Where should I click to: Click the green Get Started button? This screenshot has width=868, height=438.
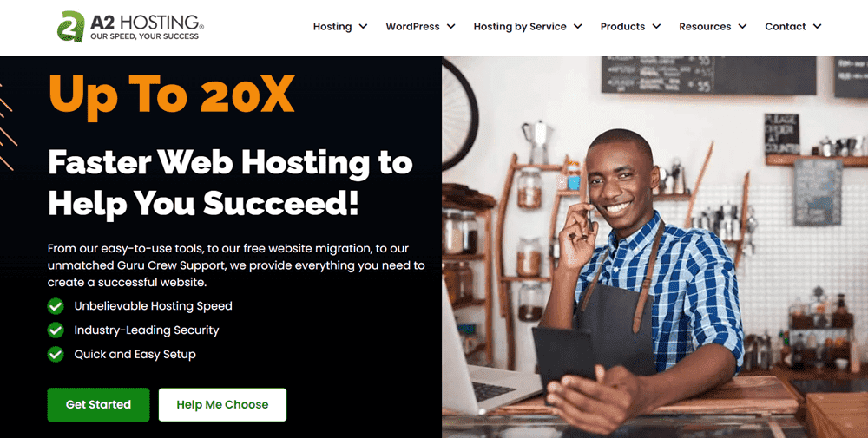[99, 405]
